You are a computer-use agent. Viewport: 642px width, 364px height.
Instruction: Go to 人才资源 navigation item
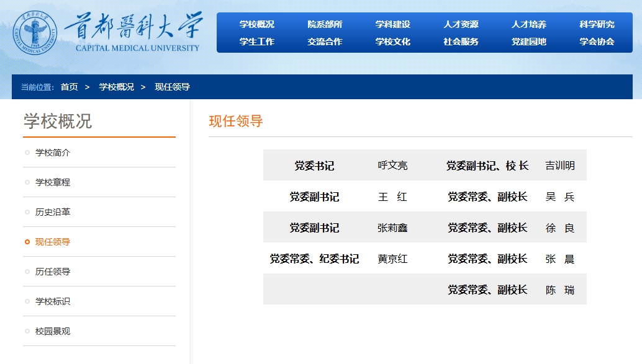(x=461, y=24)
